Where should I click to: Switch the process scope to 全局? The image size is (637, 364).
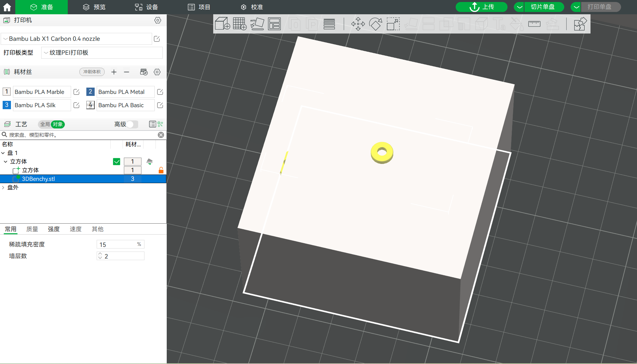coord(45,124)
